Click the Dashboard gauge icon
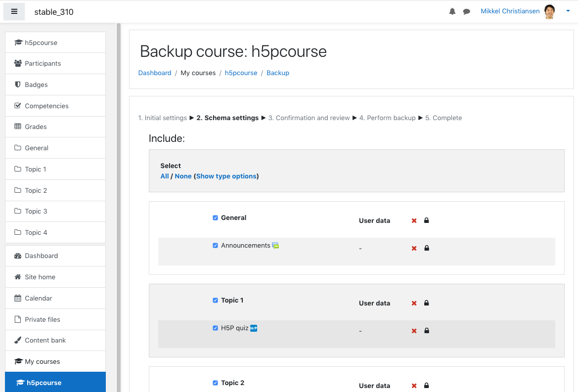This screenshot has width=578, height=392. point(18,256)
